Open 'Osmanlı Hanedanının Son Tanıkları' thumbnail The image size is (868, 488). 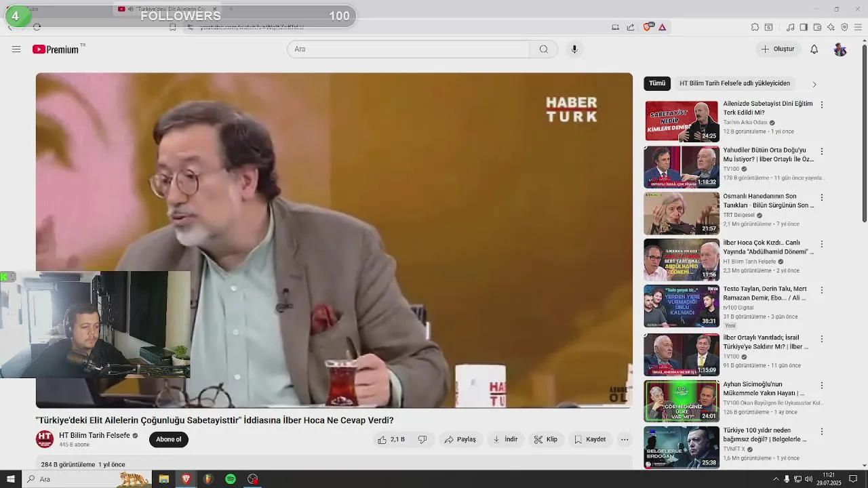[682, 213]
